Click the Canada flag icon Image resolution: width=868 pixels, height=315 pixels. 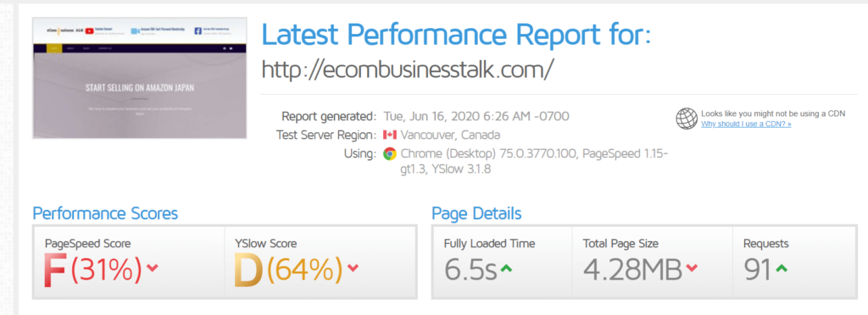[390, 135]
